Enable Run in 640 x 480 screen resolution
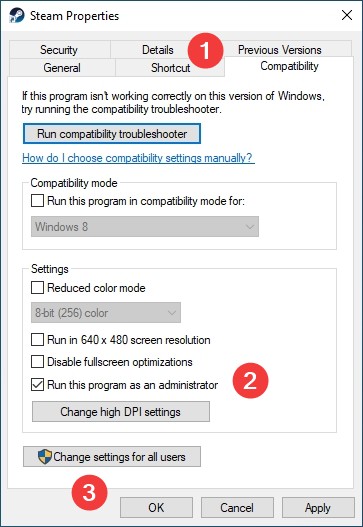The width and height of the screenshot is (363, 527). pos(37,339)
